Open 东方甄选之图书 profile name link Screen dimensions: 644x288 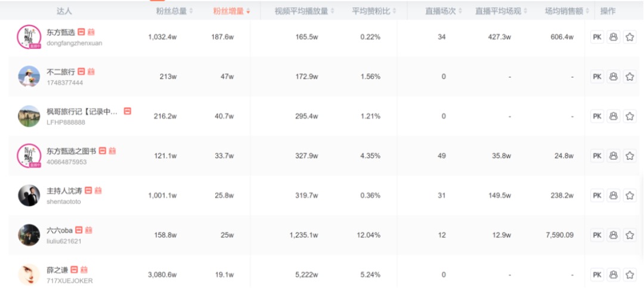[71, 151]
